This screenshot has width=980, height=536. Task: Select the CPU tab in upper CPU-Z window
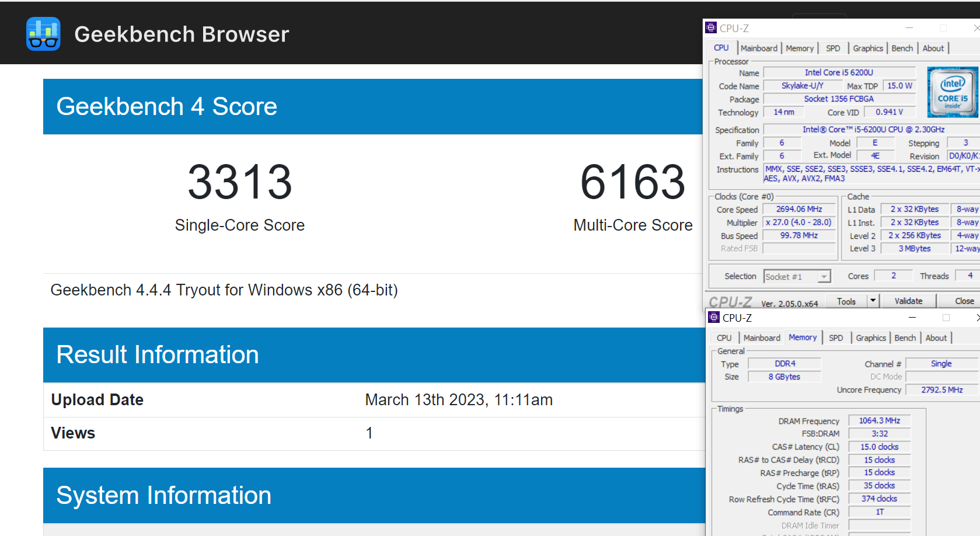(721, 48)
